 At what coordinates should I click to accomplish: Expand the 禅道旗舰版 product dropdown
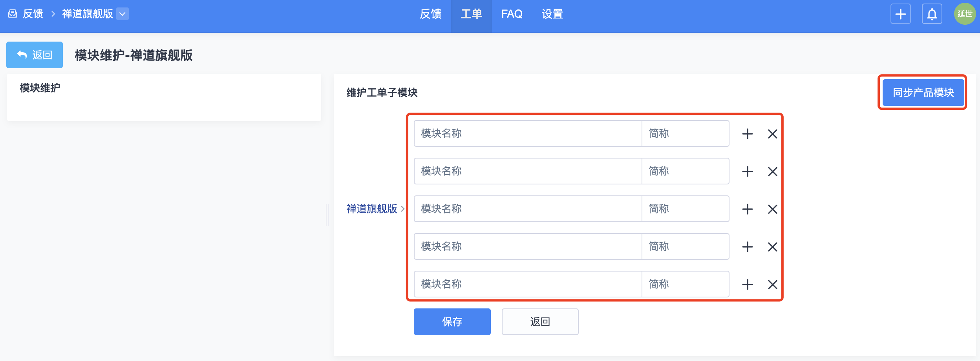pos(122,14)
